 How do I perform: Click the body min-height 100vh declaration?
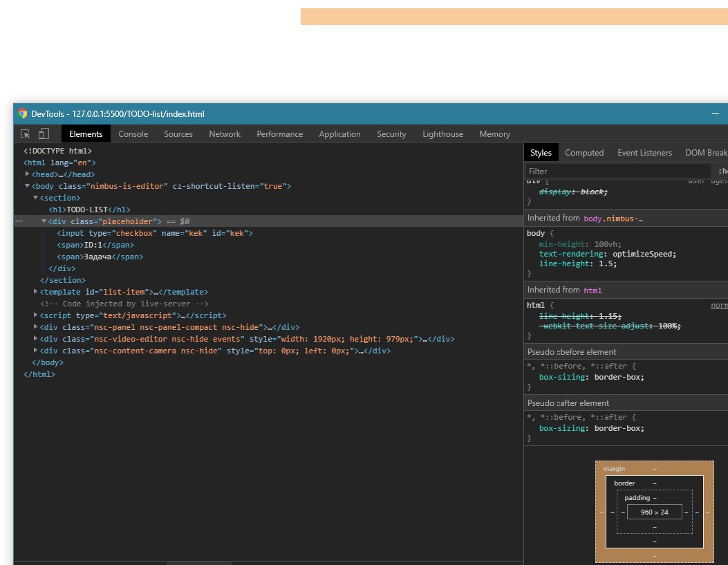580,244
